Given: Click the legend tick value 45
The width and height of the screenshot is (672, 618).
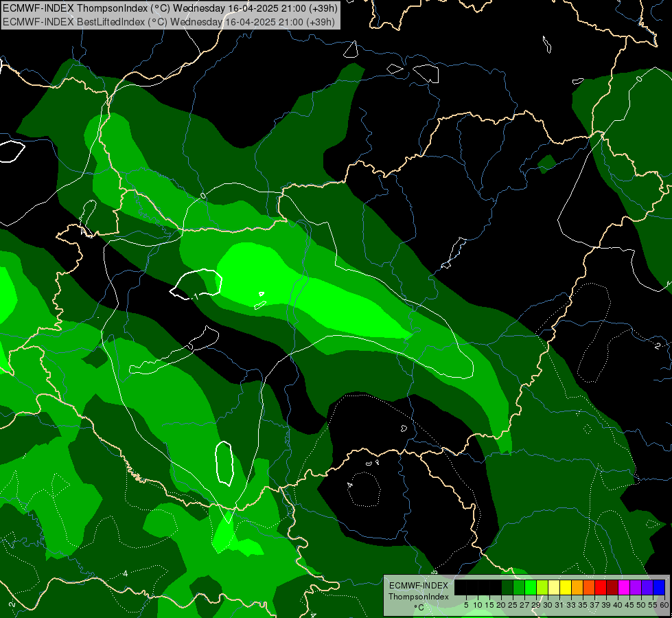Looking at the screenshot, I should (x=630, y=605).
